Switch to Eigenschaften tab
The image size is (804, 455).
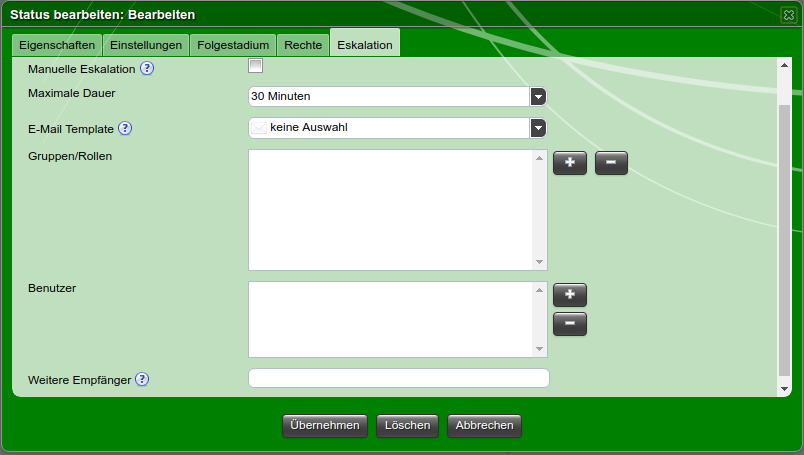tap(57, 45)
